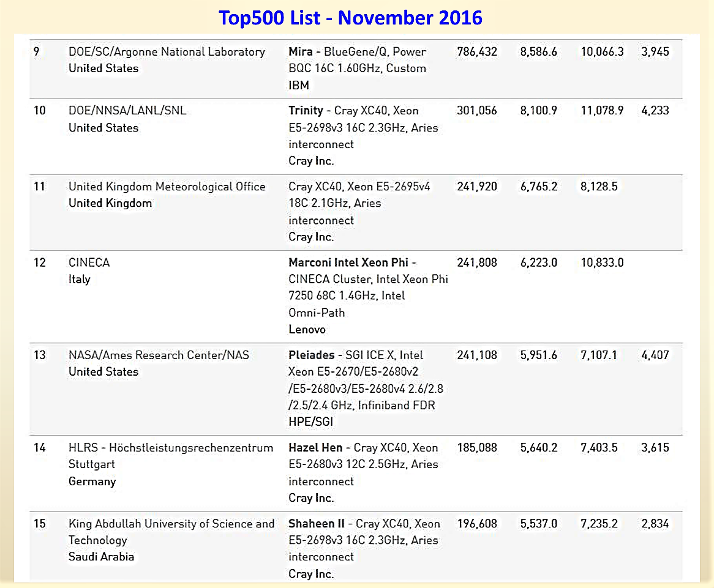
Task: Click rank number 10
Action: point(40,110)
